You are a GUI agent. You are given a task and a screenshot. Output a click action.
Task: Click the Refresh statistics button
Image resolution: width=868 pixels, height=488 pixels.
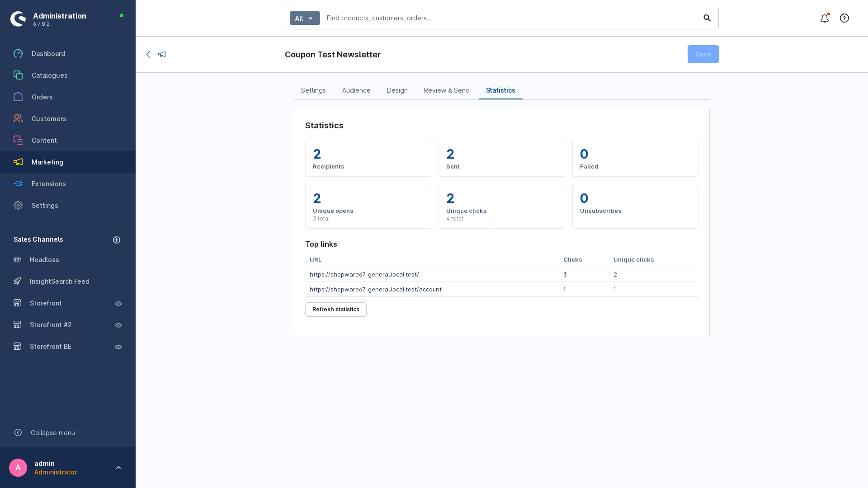(336, 310)
